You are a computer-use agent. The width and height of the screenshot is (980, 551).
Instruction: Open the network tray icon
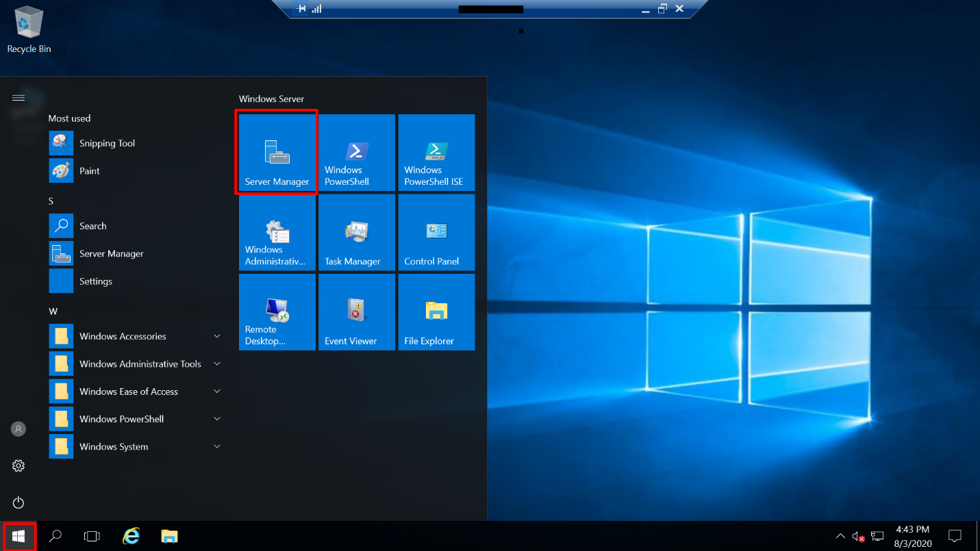pyautogui.click(x=877, y=536)
